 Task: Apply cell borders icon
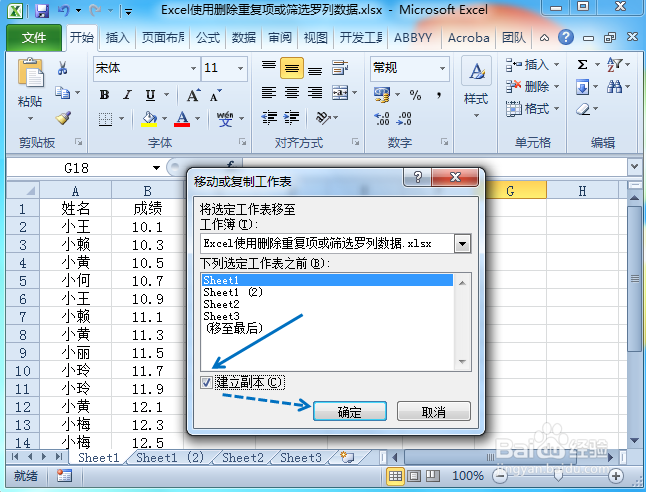pyautogui.click(x=105, y=119)
